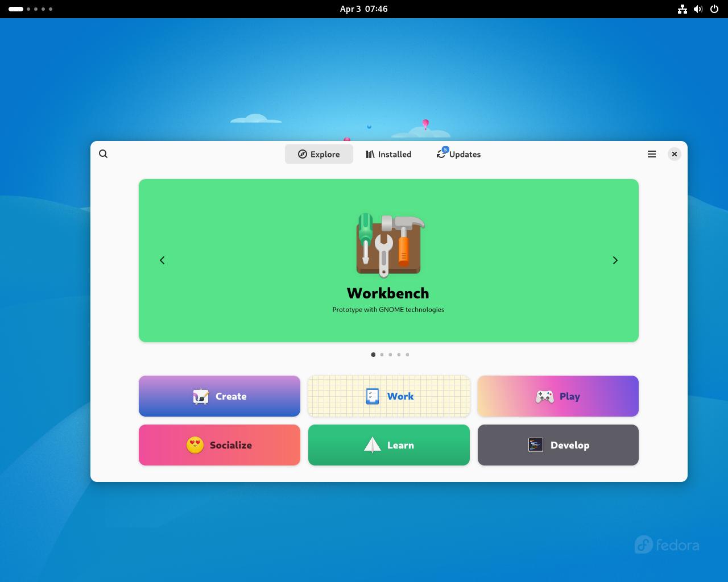Viewport: 728px width, 582px height.
Task: Open the Work category
Action: tap(389, 396)
